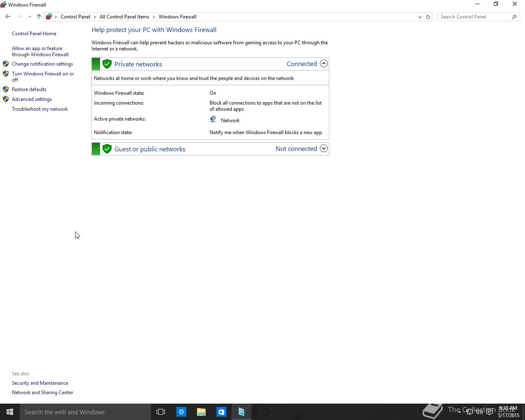Viewport: 525px width, 420px height.
Task: Select Windows Firewall breadcrumb segment
Action: [178, 17]
